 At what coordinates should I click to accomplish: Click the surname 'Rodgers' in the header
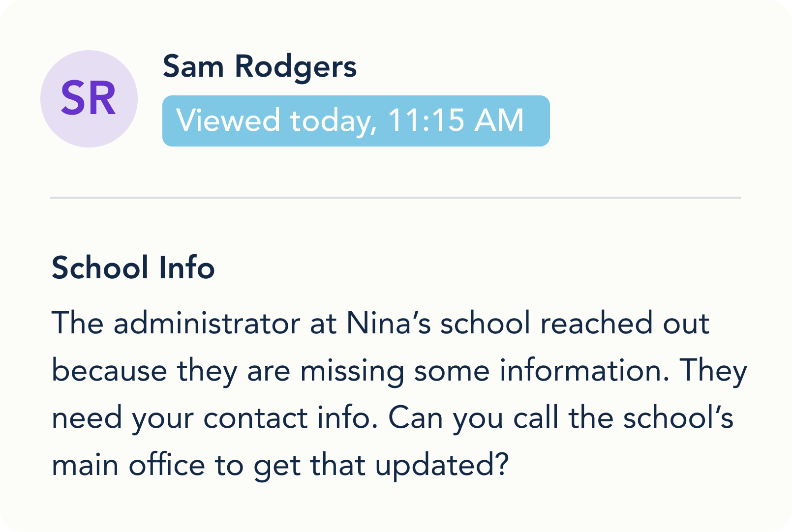295,66
